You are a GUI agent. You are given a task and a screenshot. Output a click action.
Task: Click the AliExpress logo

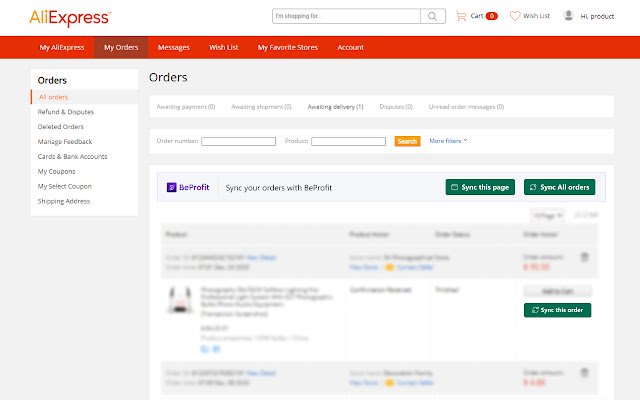[70, 18]
